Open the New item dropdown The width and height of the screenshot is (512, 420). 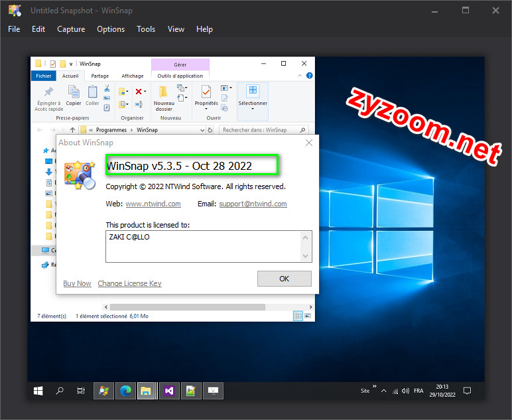coord(182,88)
